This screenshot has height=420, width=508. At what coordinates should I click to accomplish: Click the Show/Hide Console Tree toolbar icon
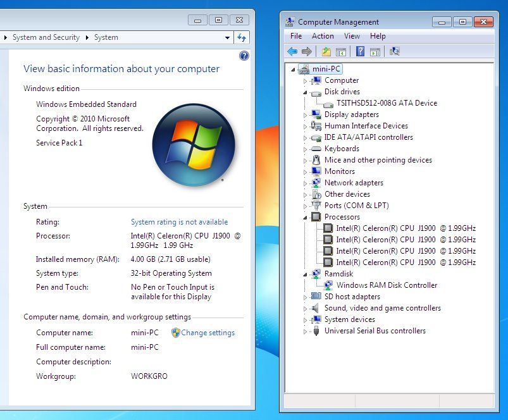click(x=341, y=51)
